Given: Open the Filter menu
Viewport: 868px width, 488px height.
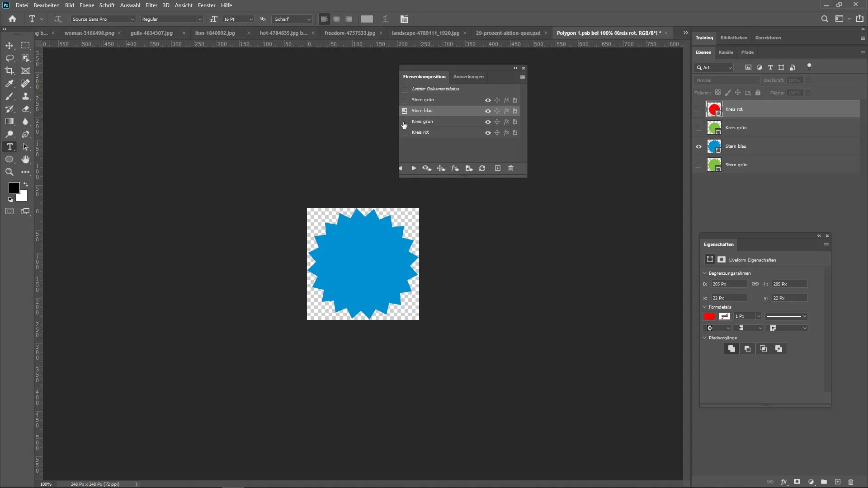Looking at the screenshot, I should (x=151, y=5).
